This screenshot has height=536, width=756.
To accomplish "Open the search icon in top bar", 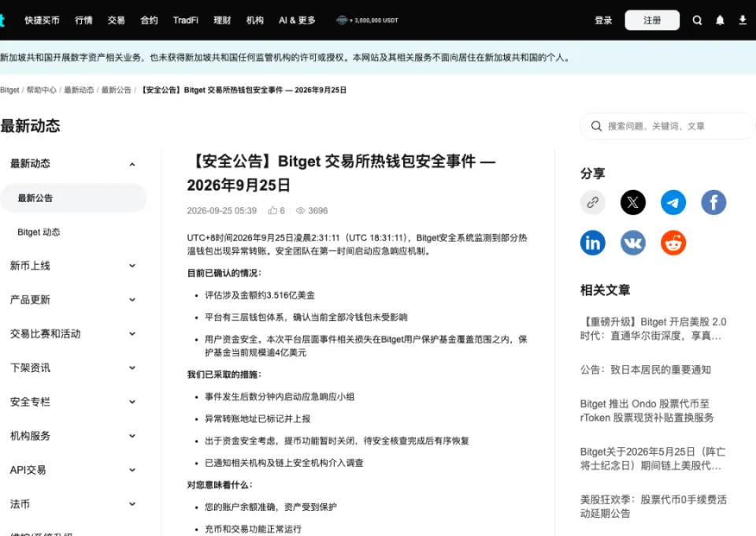I will [697, 20].
